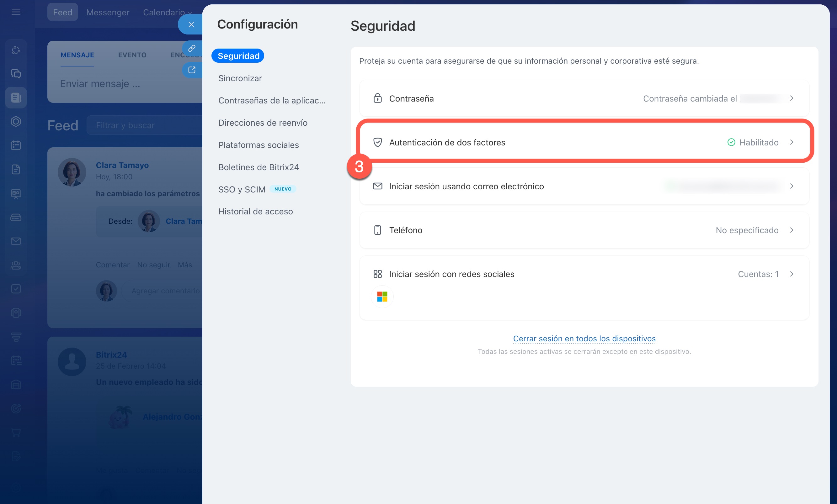Switch to the Messenger top tab
The image size is (837, 504).
(x=108, y=12)
